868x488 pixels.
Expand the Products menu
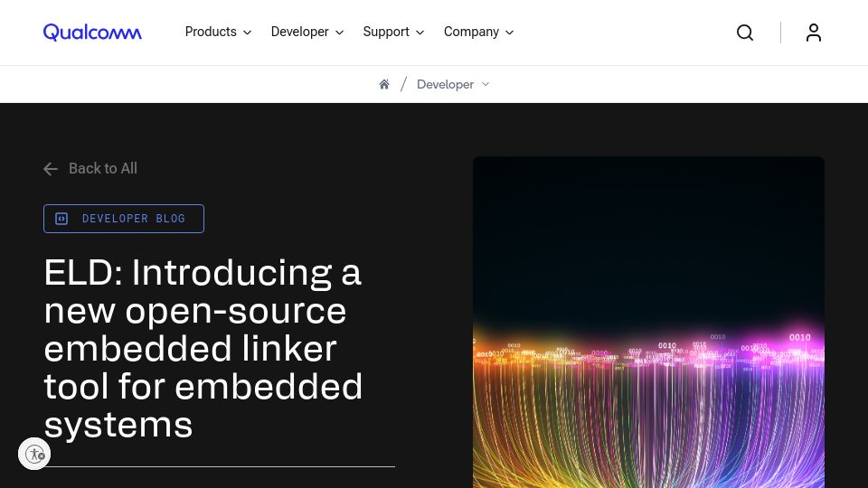218,33
